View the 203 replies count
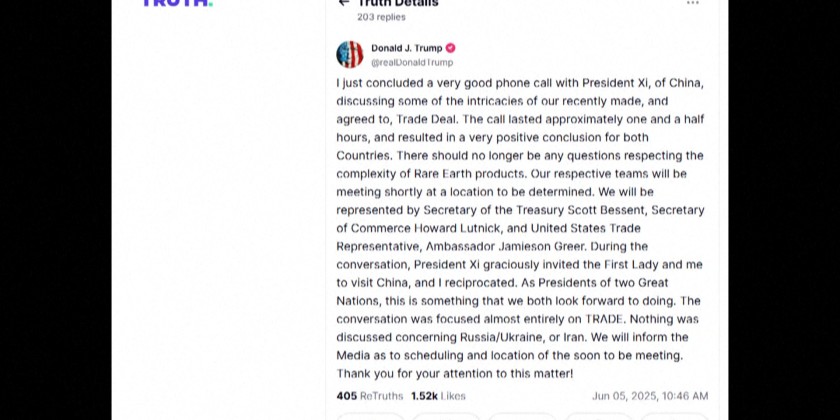Image resolution: width=840 pixels, height=420 pixels. pos(382,17)
